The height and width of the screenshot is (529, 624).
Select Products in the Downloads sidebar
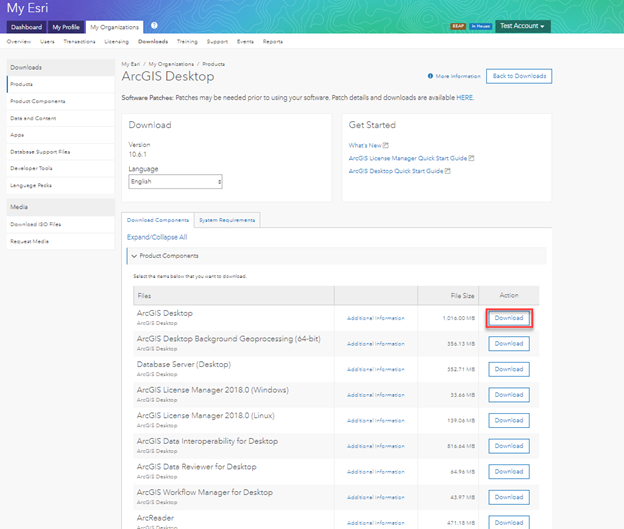(x=60, y=84)
